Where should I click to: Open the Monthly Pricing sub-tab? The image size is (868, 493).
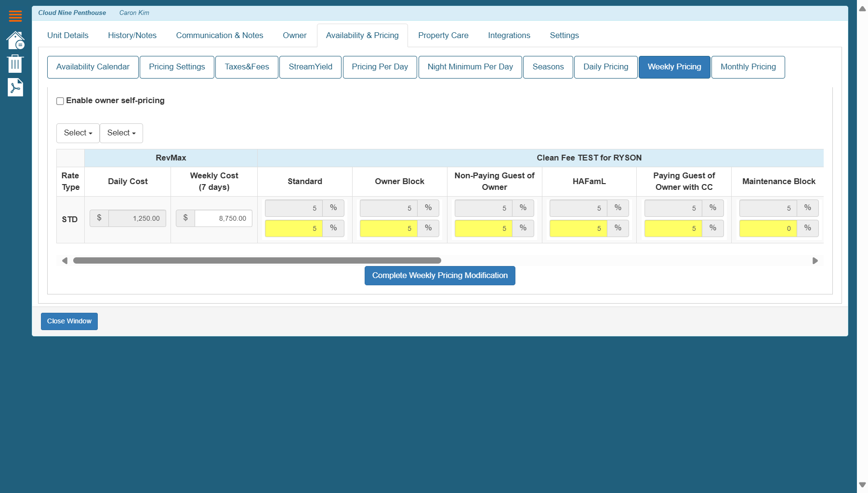pos(748,67)
